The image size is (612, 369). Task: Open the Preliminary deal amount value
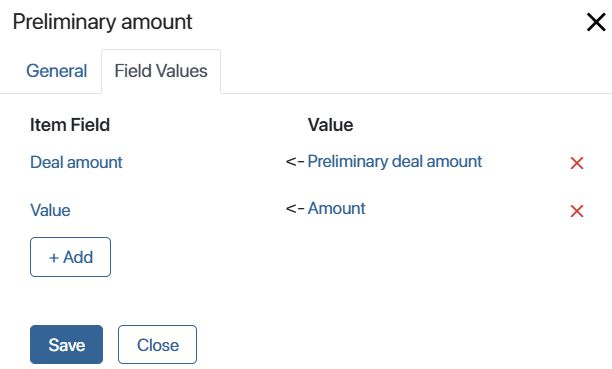395,162
